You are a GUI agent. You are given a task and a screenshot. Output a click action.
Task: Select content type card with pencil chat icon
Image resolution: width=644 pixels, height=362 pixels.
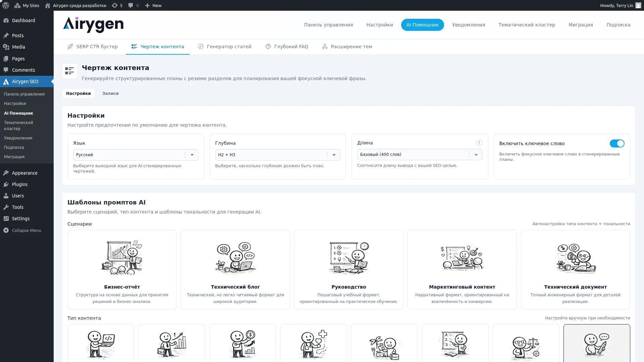click(x=597, y=343)
